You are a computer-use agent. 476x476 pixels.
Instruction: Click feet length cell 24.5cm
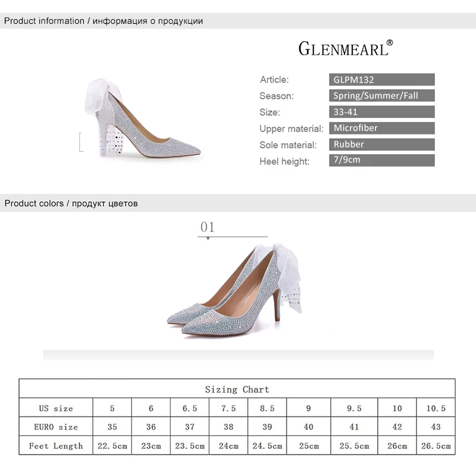click(x=267, y=446)
